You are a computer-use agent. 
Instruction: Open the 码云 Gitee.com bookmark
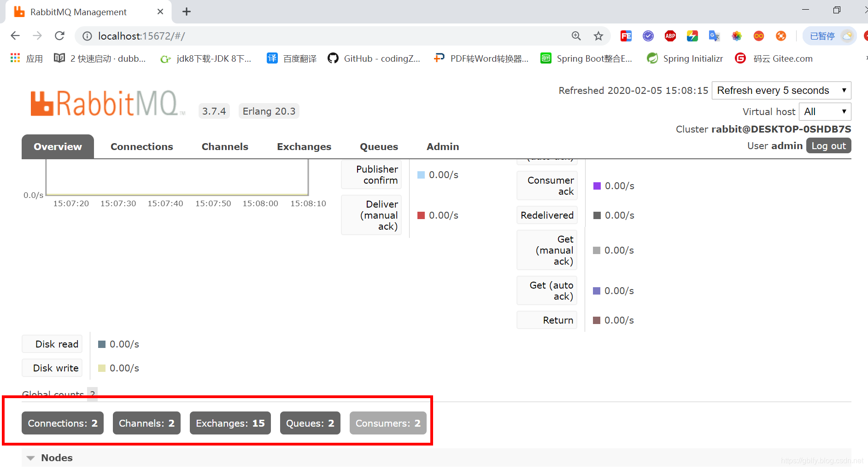click(774, 58)
